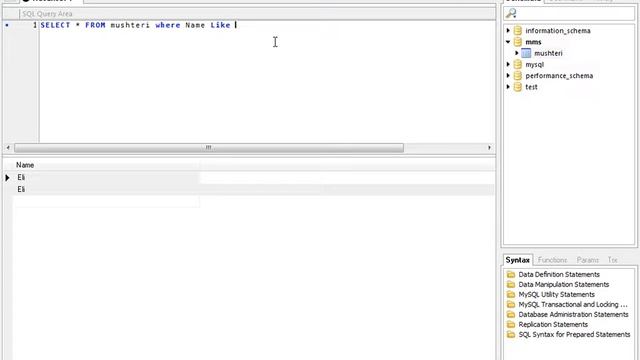
Task: Open the Data Definition Statements entry
Action: point(559,274)
